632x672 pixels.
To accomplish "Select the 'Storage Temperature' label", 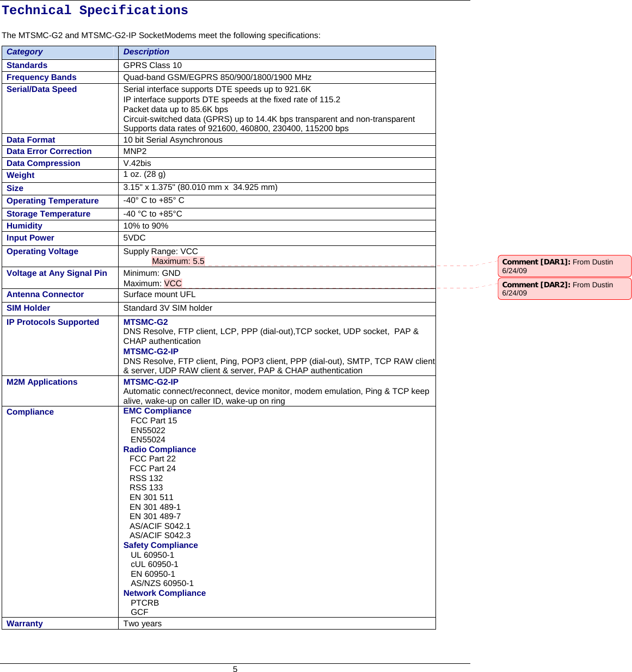I will point(48,214).
